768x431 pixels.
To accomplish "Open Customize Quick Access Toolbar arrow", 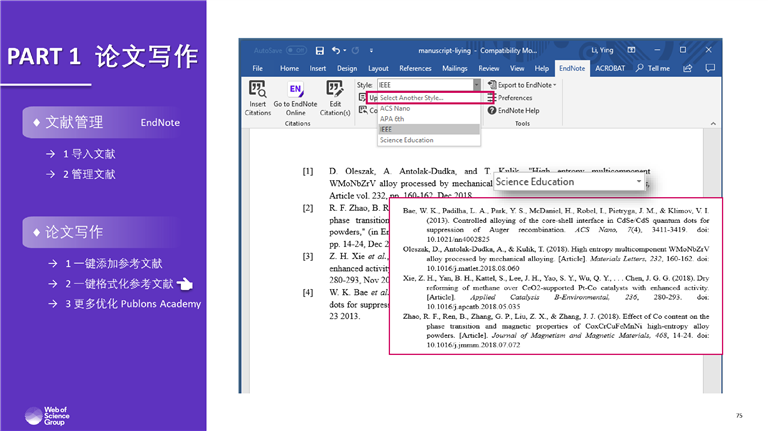I will (x=371, y=50).
